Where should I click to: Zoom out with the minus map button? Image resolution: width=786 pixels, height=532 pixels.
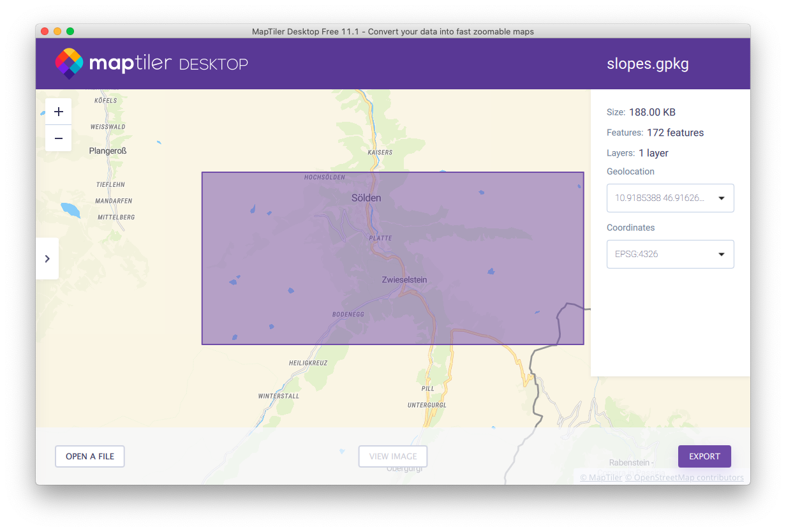click(59, 138)
